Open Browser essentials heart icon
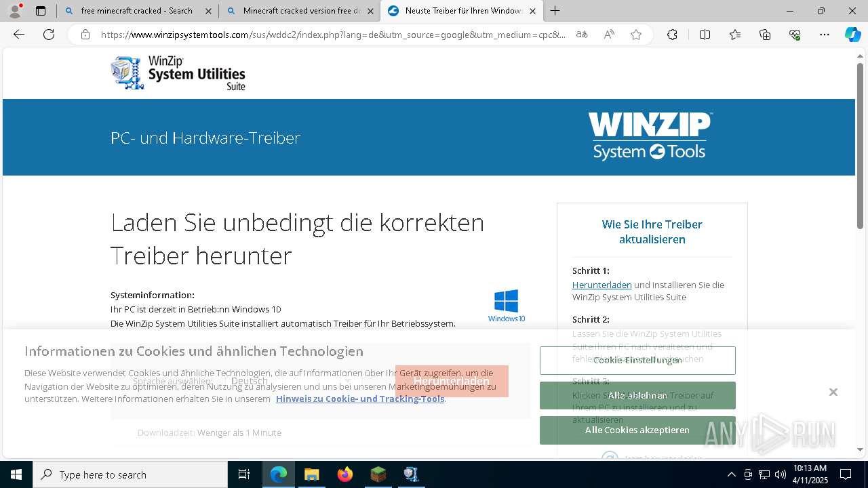This screenshot has height=488, width=868. coord(795,35)
